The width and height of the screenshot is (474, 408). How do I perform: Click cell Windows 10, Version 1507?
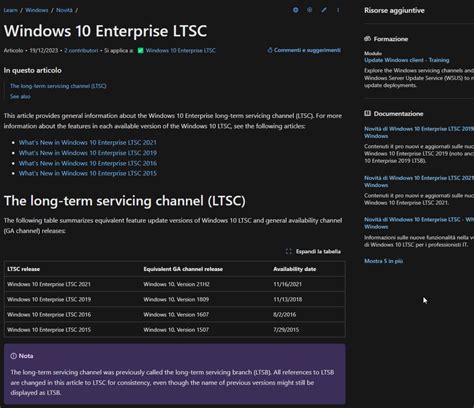176,330
